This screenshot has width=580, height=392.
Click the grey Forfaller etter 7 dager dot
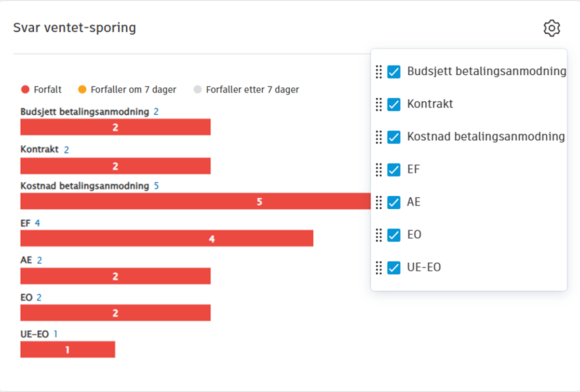(198, 90)
